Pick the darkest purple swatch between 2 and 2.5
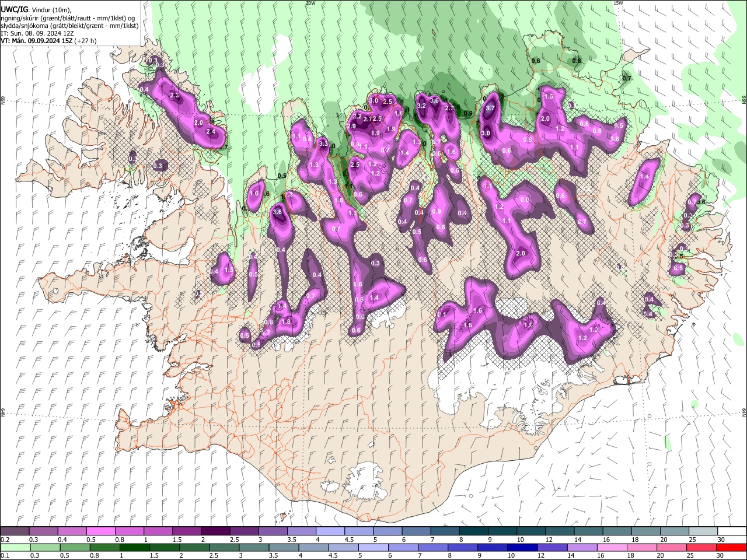The image size is (747, 560). [x=215, y=531]
